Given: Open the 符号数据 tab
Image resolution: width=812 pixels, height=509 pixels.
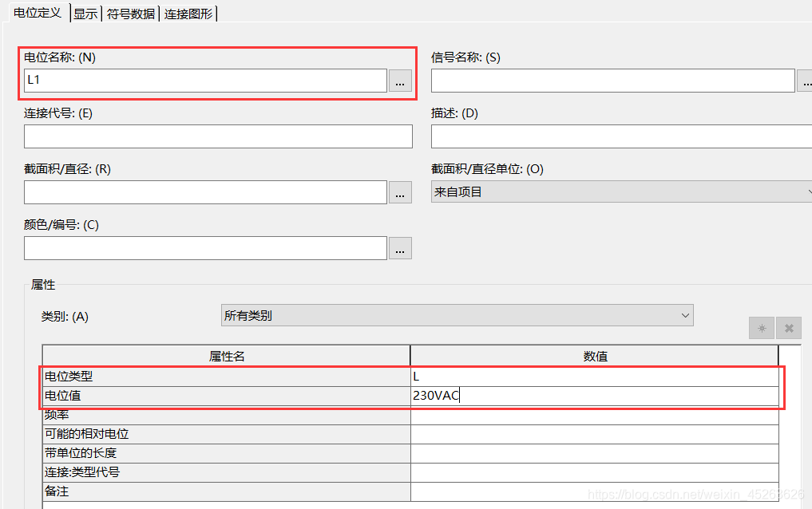Looking at the screenshot, I should (131, 14).
